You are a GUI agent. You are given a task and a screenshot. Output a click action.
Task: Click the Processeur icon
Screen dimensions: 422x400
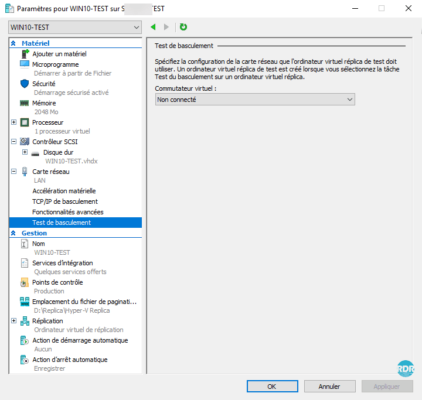(25, 122)
